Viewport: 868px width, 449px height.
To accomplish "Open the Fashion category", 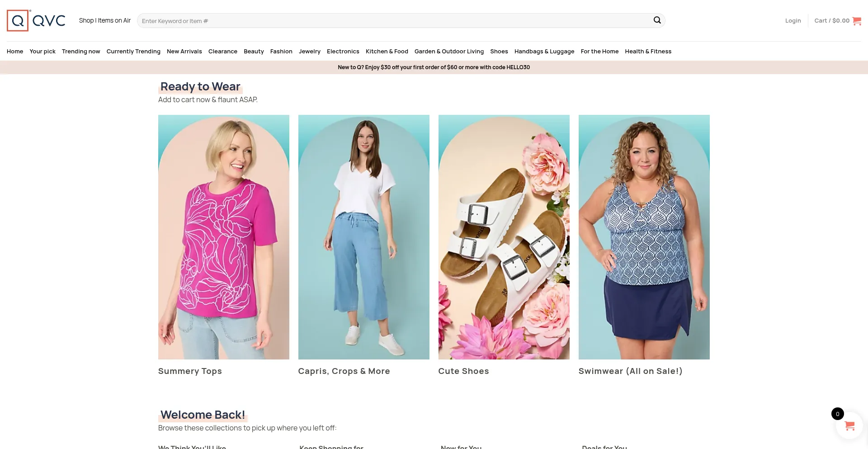I will coord(281,52).
